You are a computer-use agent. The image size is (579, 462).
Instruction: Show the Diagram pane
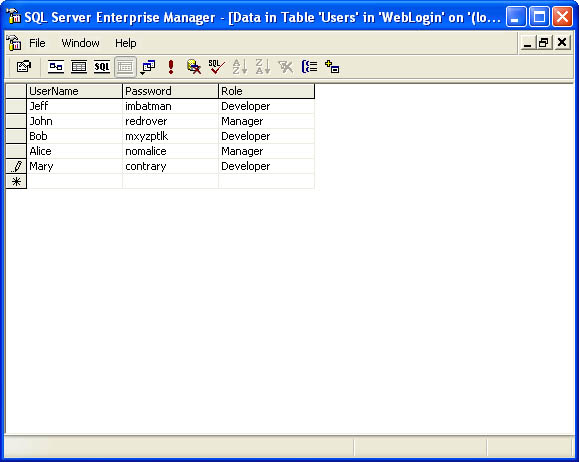56,67
